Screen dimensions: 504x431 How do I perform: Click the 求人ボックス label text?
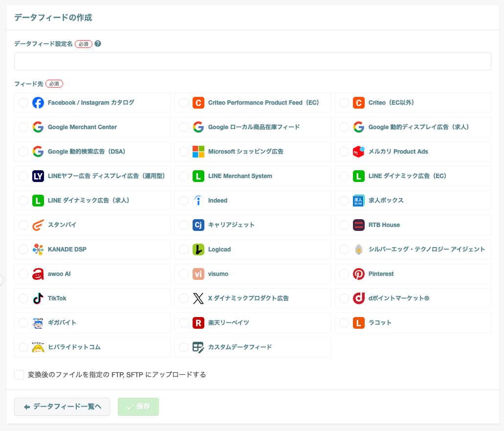(x=386, y=201)
